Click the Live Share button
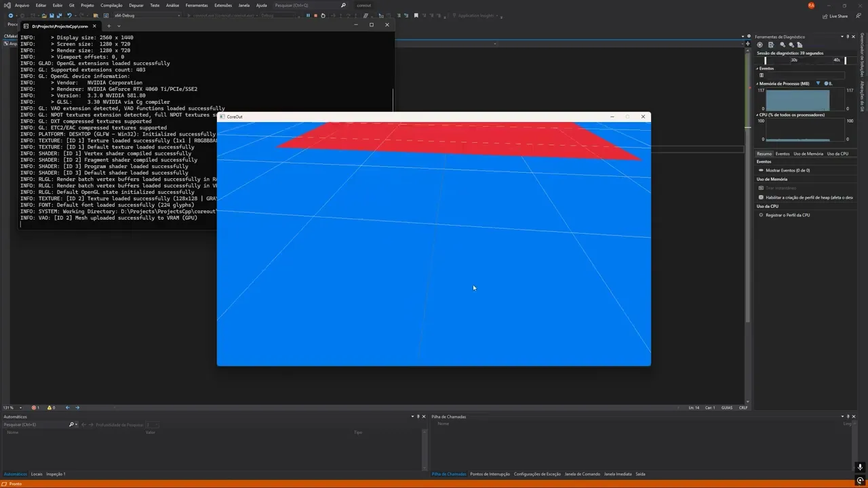 pyautogui.click(x=835, y=16)
